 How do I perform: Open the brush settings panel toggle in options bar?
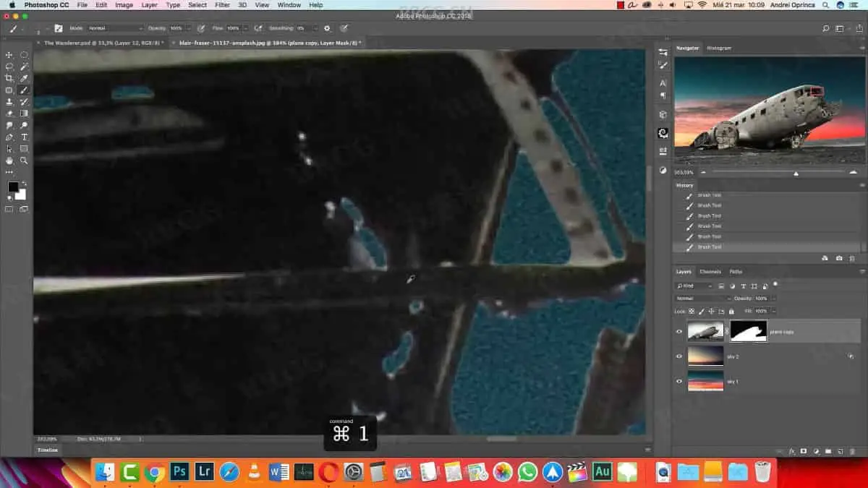click(59, 28)
